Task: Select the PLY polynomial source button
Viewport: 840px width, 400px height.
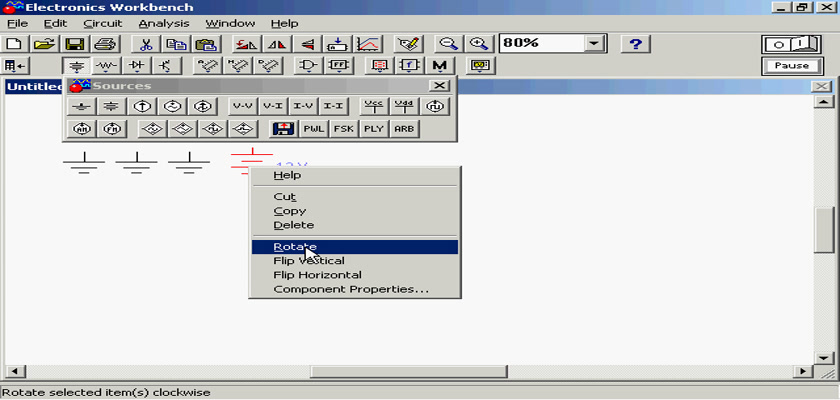Action: 374,129
